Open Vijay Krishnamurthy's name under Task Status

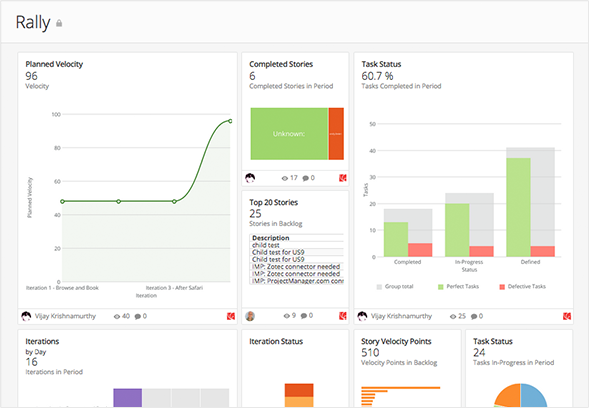click(x=402, y=316)
